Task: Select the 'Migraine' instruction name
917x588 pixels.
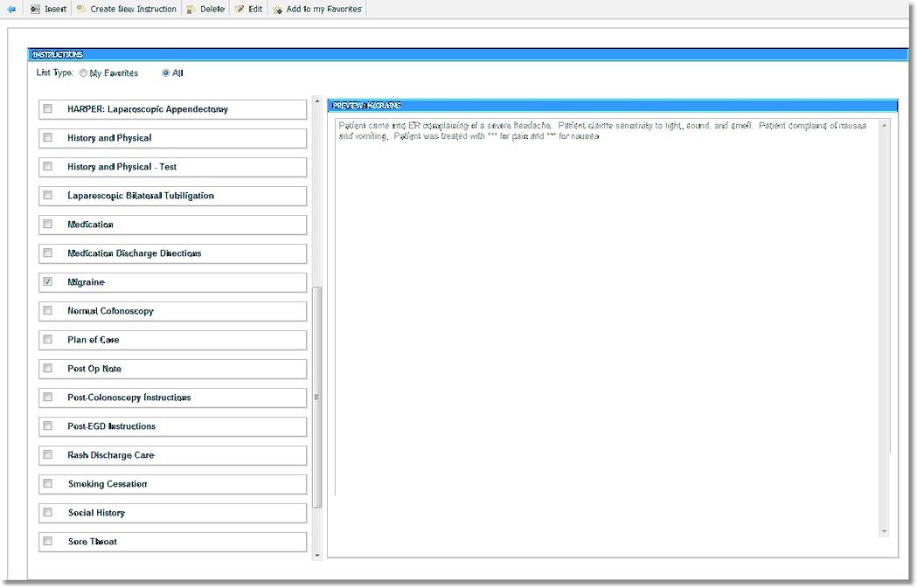Action: click(86, 282)
